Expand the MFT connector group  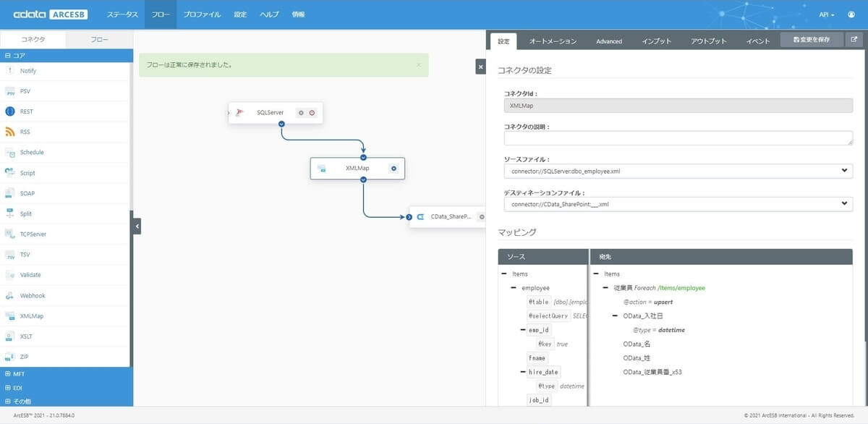[8, 374]
